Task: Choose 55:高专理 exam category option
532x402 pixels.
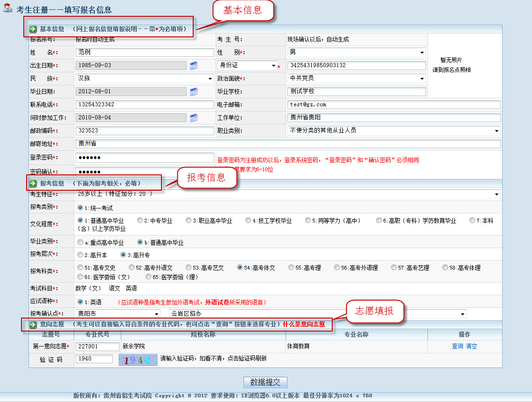Action: click(x=291, y=268)
